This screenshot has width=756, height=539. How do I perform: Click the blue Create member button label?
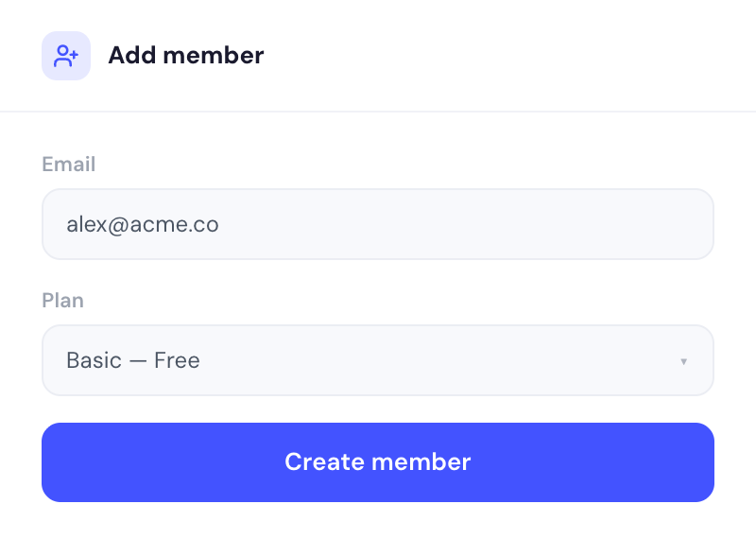point(377,462)
